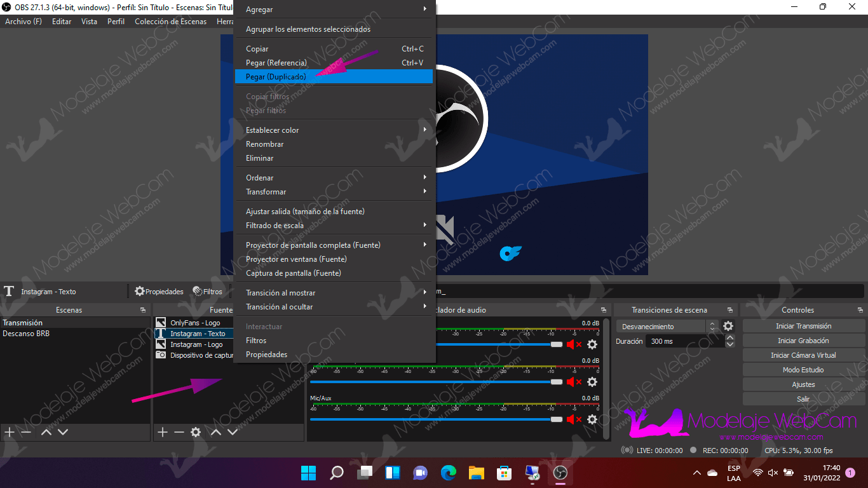Open source properties gear in Fuentes toolbar
Viewport: 868px width, 488px height.
click(x=196, y=432)
